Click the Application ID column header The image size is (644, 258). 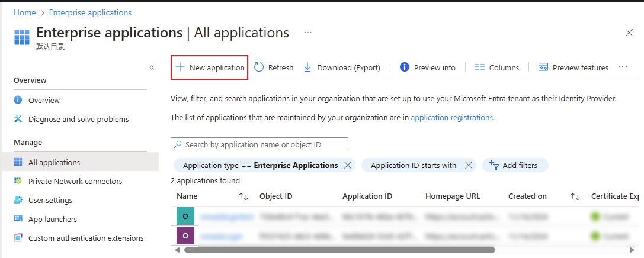[367, 196]
